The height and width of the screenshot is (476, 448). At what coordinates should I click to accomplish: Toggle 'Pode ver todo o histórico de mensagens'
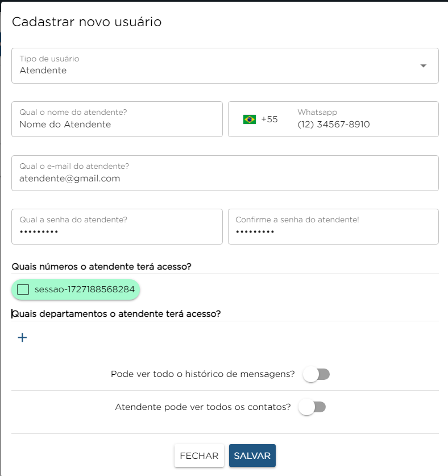tap(317, 374)
